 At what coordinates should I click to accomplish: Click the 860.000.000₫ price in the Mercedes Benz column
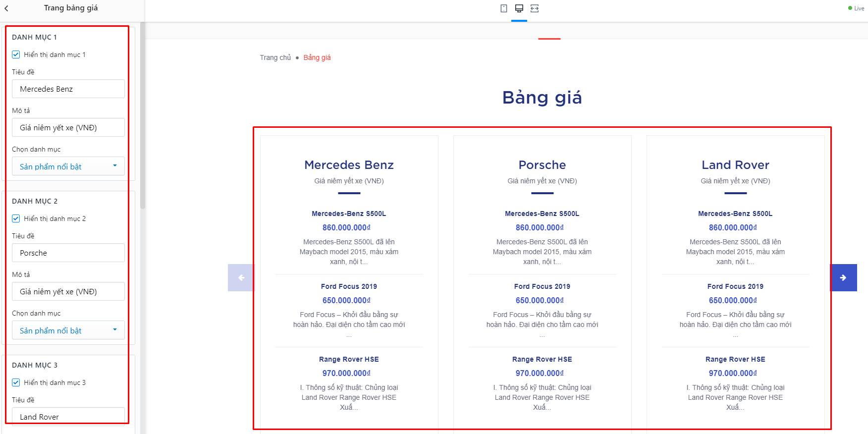pyautogui.click(x=346, y=227)
